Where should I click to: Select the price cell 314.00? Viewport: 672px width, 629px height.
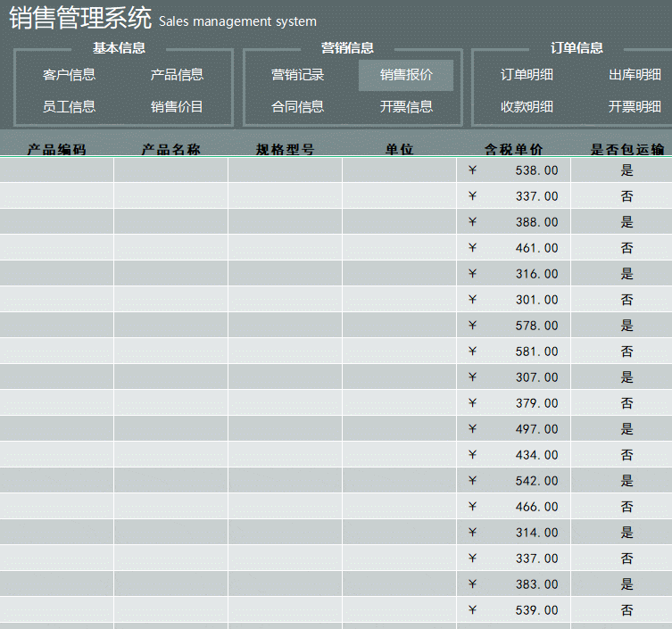tap(513, 532)
